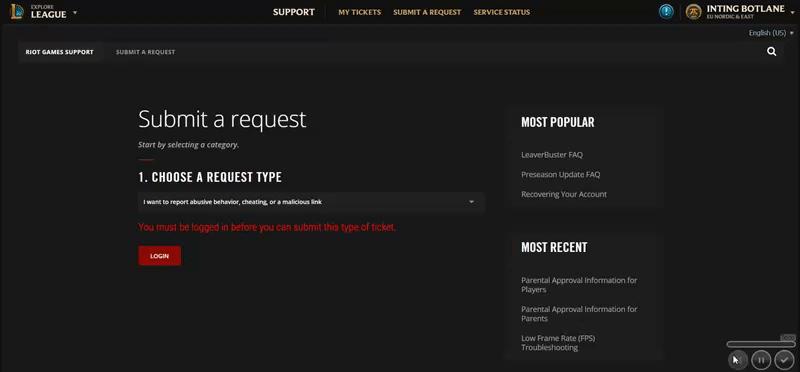The image size is (800, 372).
Task: Open the summoner profile avatar icon
Action: tap(693, 12)
